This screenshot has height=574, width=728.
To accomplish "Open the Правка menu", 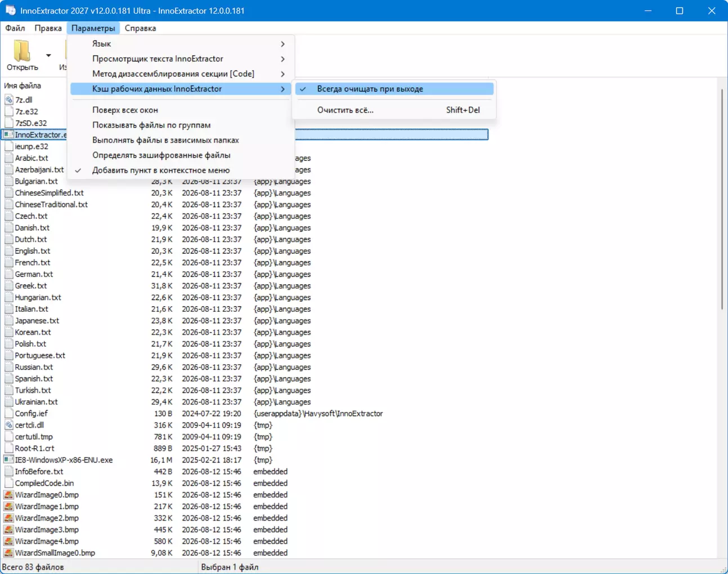I will (x=48, y=28).
